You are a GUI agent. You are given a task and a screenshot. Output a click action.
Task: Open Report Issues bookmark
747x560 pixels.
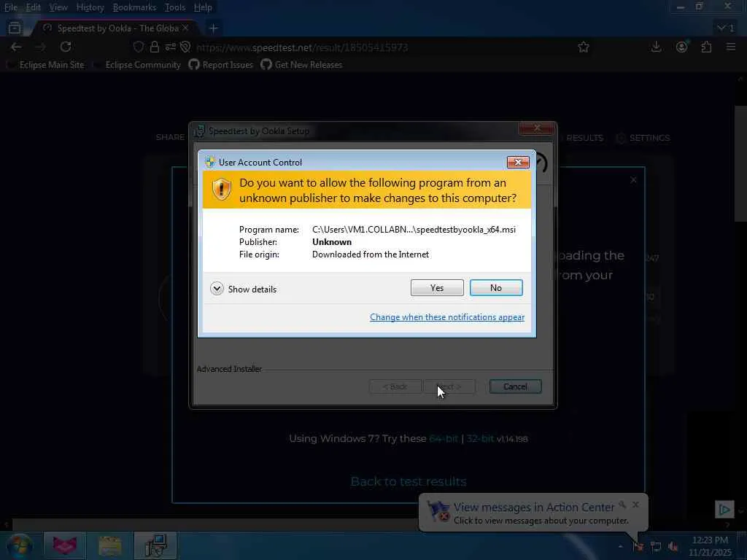click(220, 65)
